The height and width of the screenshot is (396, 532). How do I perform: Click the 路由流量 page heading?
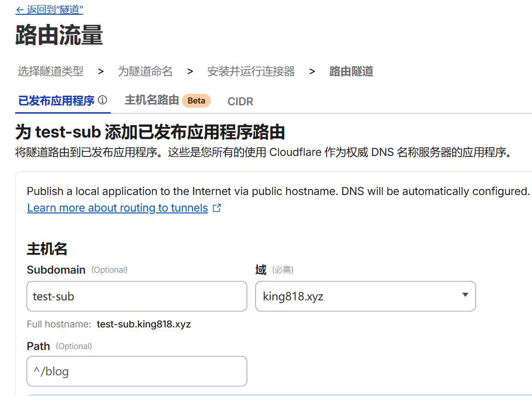59,35
